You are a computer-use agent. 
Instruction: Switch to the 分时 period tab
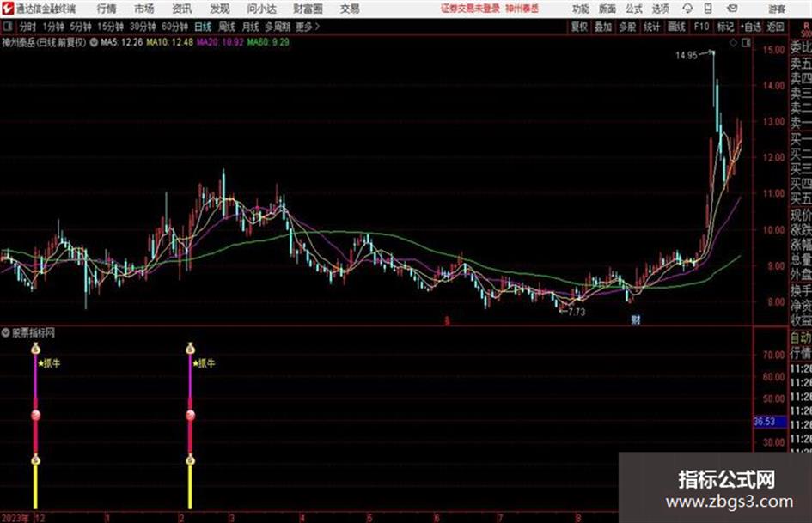click(28, 27)
